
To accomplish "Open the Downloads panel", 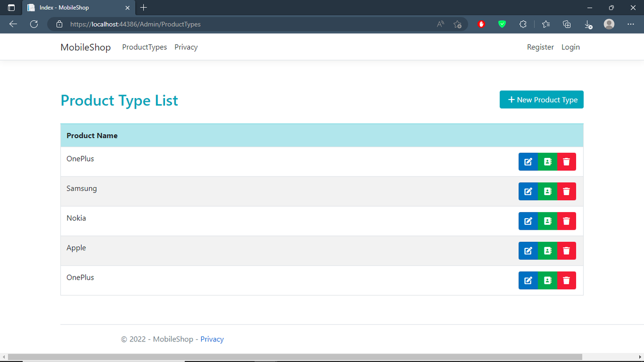I will 588,24.
